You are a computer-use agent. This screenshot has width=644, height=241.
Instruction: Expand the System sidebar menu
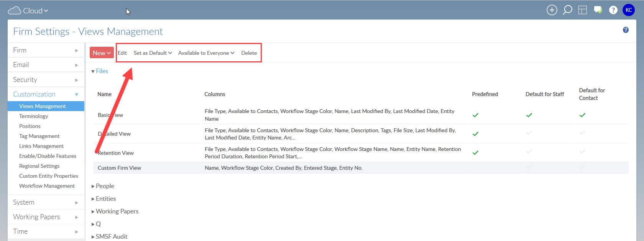point(46,202)
